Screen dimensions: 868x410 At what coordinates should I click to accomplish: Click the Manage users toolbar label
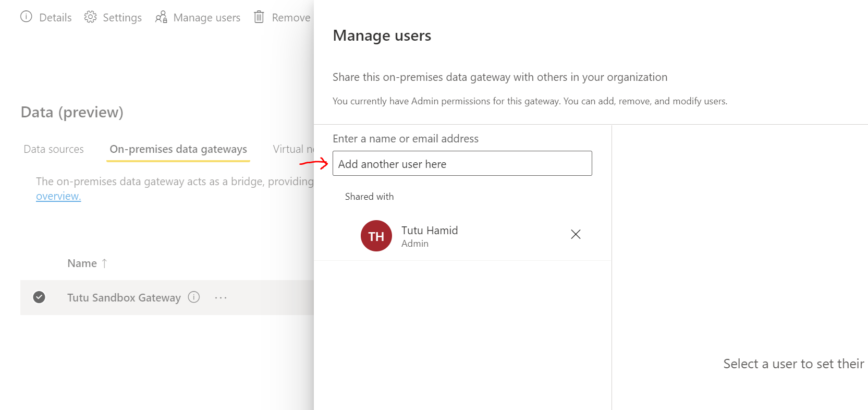pyautogui.click(x=206, y=18)
